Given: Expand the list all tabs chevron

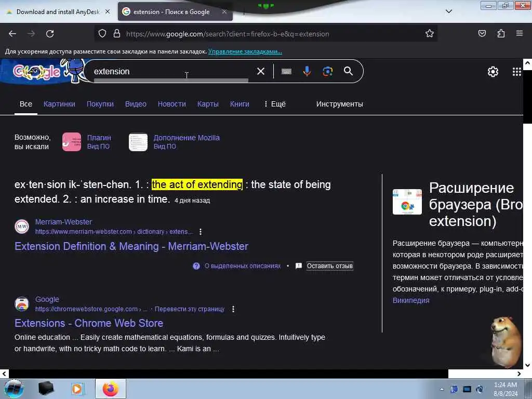Looking at the screenshot, I should [x=448, y=11].
